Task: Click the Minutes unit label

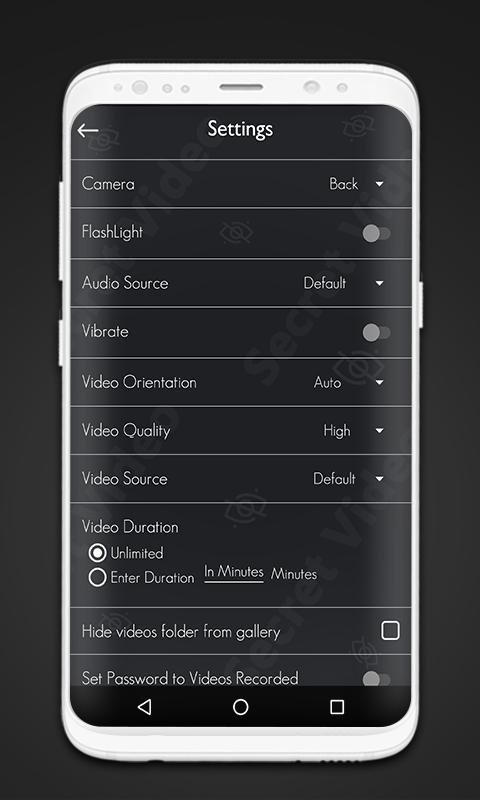Action: tap(294, 574)
